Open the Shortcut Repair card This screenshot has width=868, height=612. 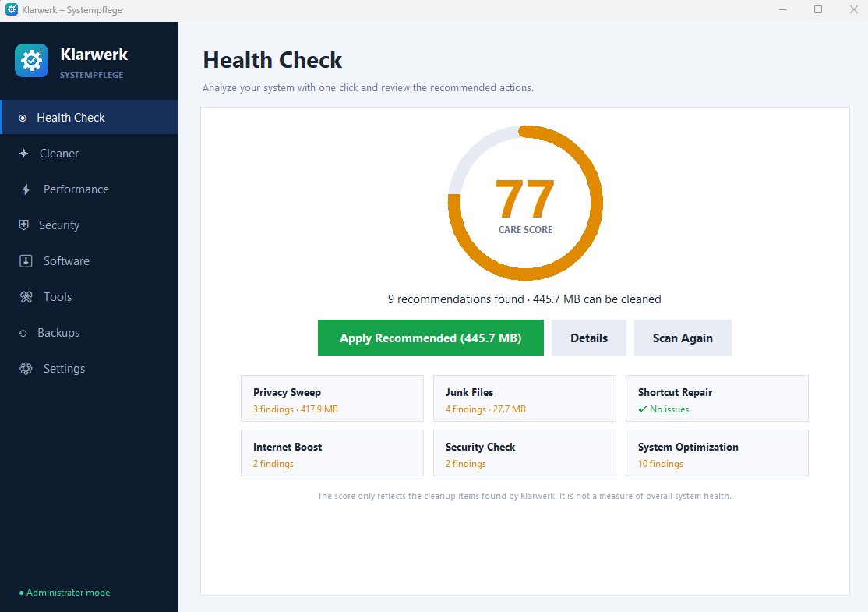pyautogui.click(x=717, y=398)
